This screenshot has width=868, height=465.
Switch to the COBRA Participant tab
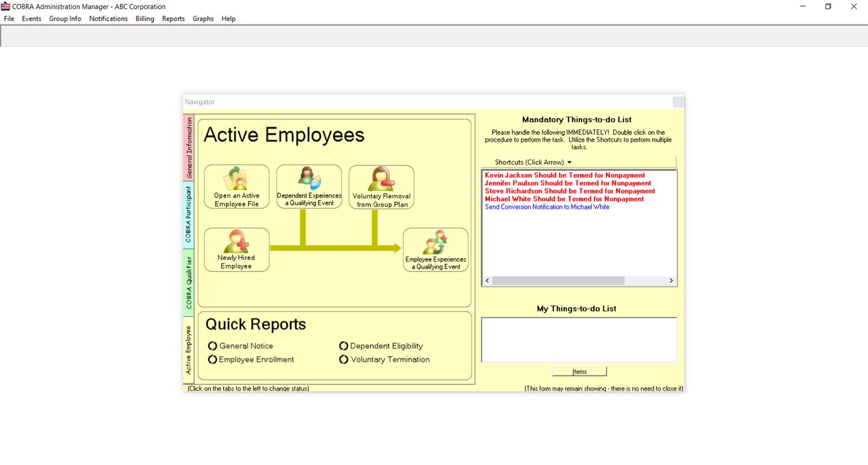[x=188, y=215]
